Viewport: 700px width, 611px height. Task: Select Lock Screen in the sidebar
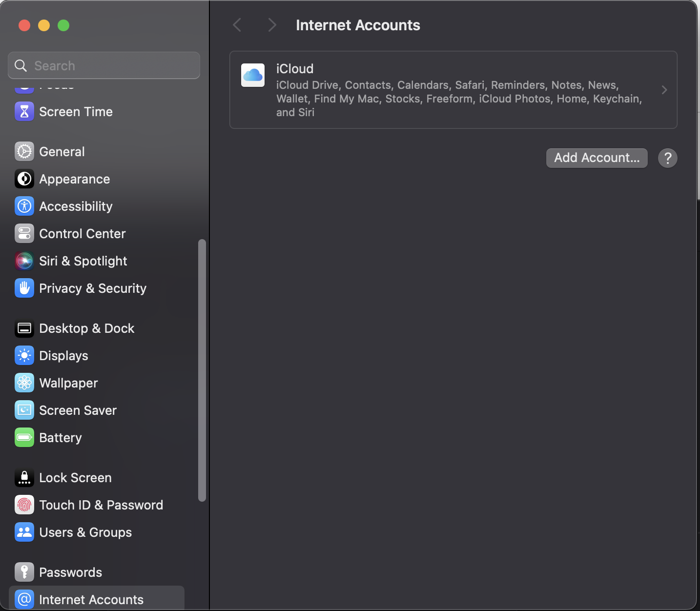click(75, 478)
